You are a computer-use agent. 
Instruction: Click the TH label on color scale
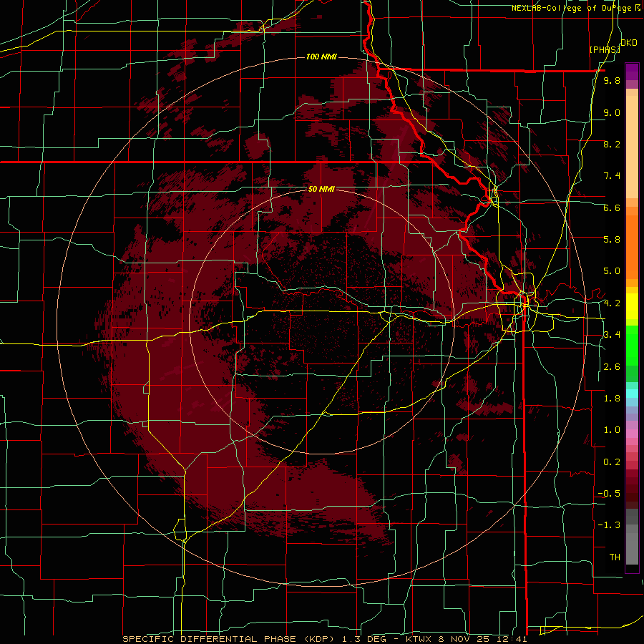coord(615,557)
